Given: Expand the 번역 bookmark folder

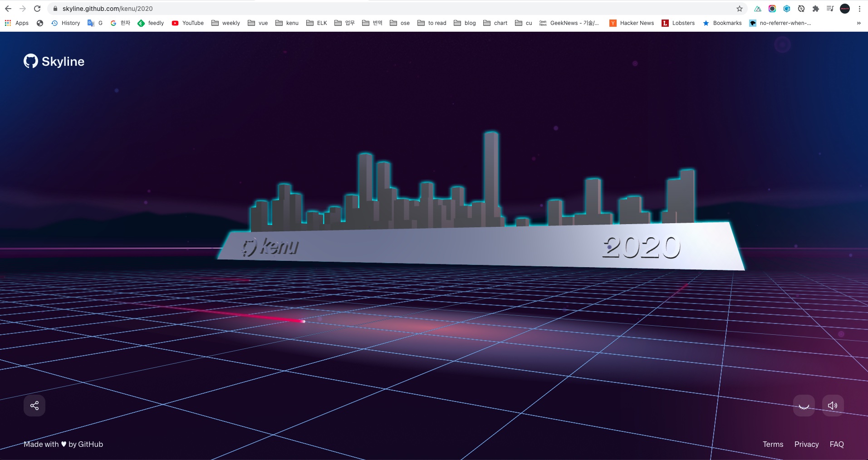Looking at the screenshot, I should coord(372,23).
